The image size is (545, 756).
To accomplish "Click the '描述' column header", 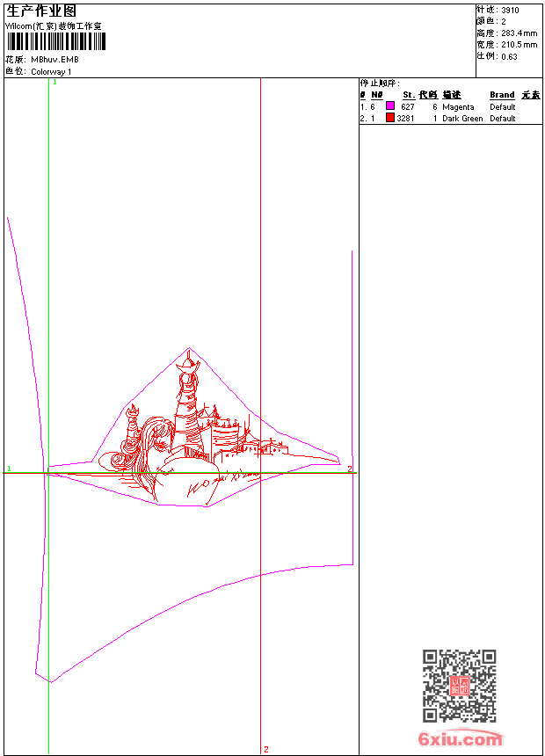I will pos(452,95).
